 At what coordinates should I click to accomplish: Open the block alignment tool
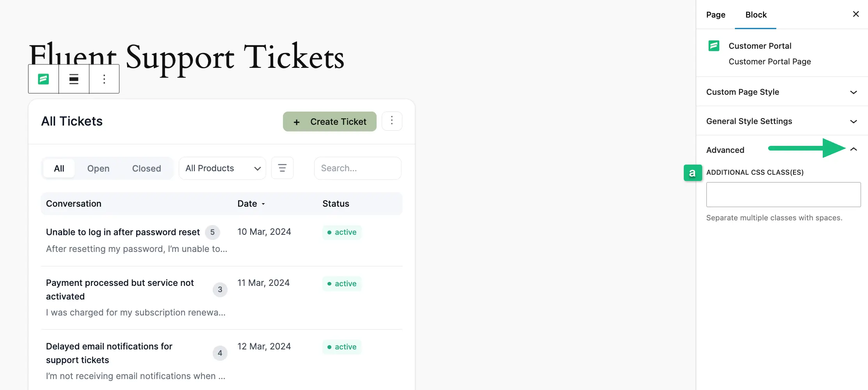tap(74, 79)
